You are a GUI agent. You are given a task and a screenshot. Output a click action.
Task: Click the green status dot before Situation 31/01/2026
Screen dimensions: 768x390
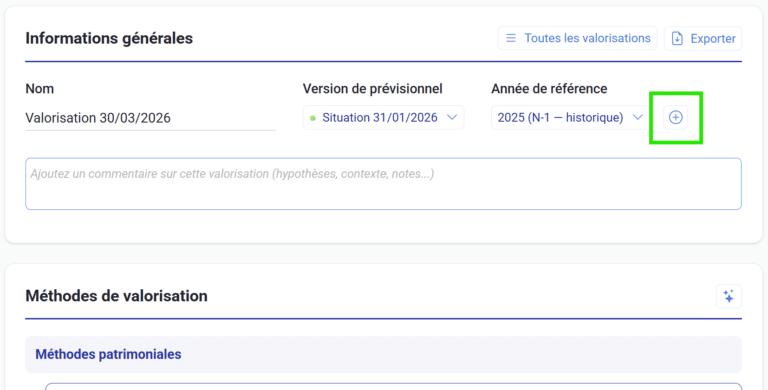click(x=312, y=118)
